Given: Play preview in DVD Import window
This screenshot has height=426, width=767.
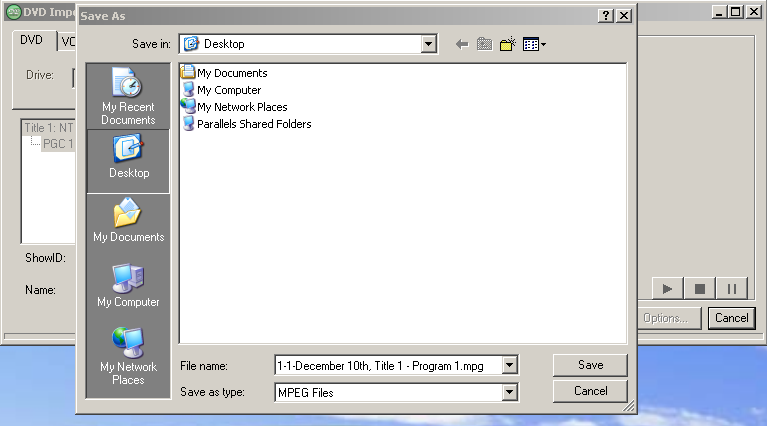Looking at the screenshot, I should coord(667,289).
